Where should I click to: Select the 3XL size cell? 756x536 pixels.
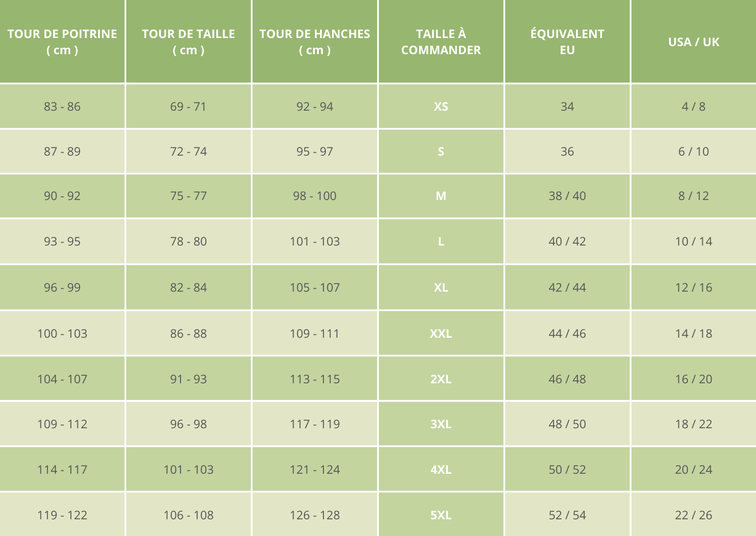tap(441, 424)
